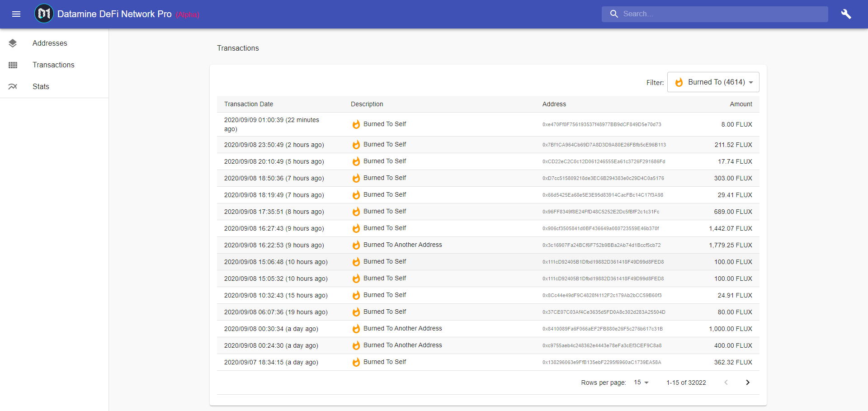868x411 pixels.
Task: Open address starting 0x8Cc44e49dF9C
Action: pyautogui.click(x=602, y=295)
